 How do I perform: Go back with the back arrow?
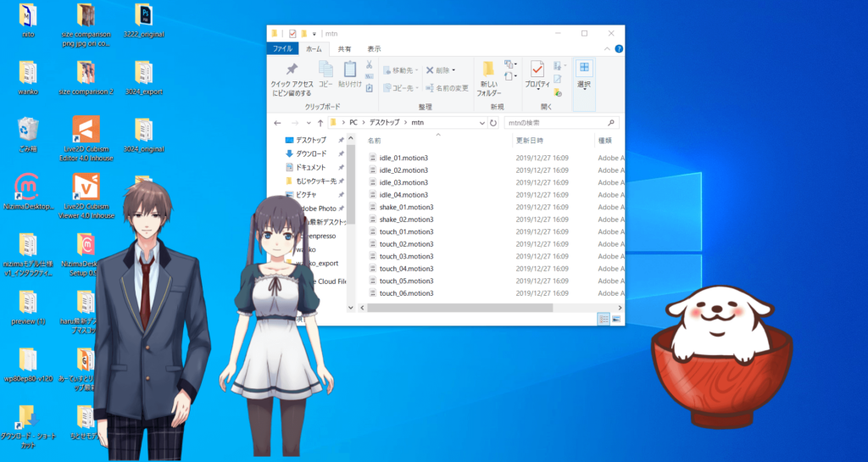click(278, 123)
